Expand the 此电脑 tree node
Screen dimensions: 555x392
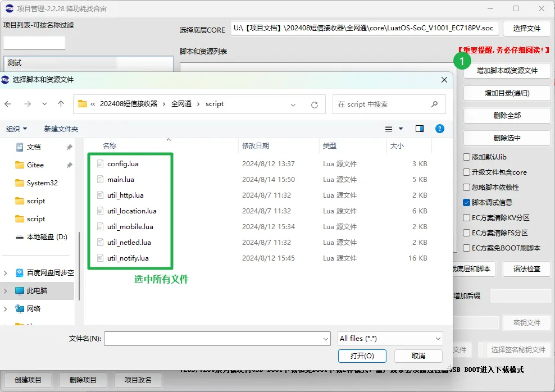tap(5, 291)
